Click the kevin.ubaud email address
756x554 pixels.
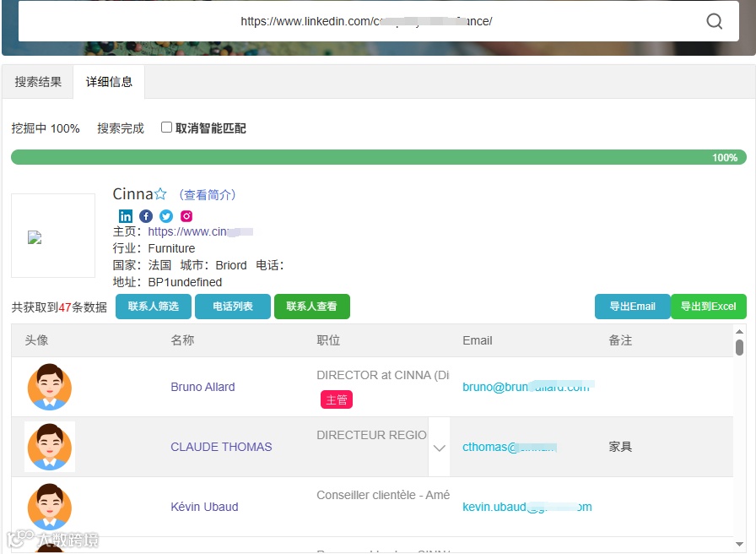[x=527, y=507]
